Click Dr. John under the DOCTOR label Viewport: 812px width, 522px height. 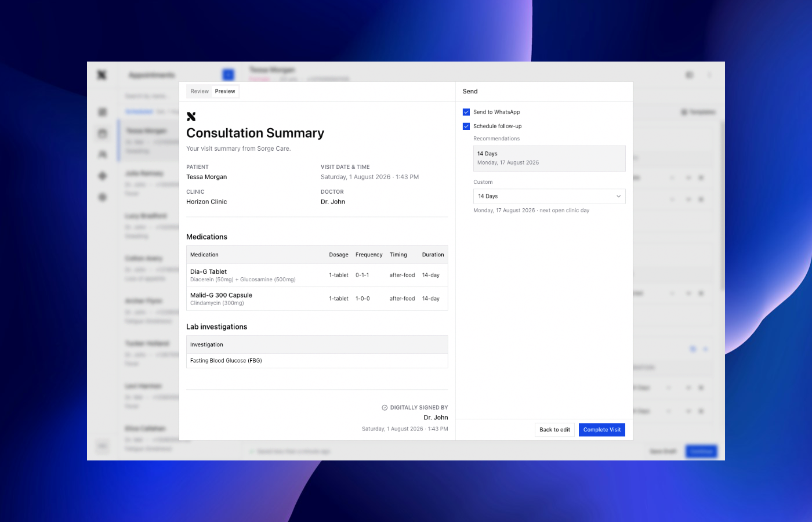333,202
